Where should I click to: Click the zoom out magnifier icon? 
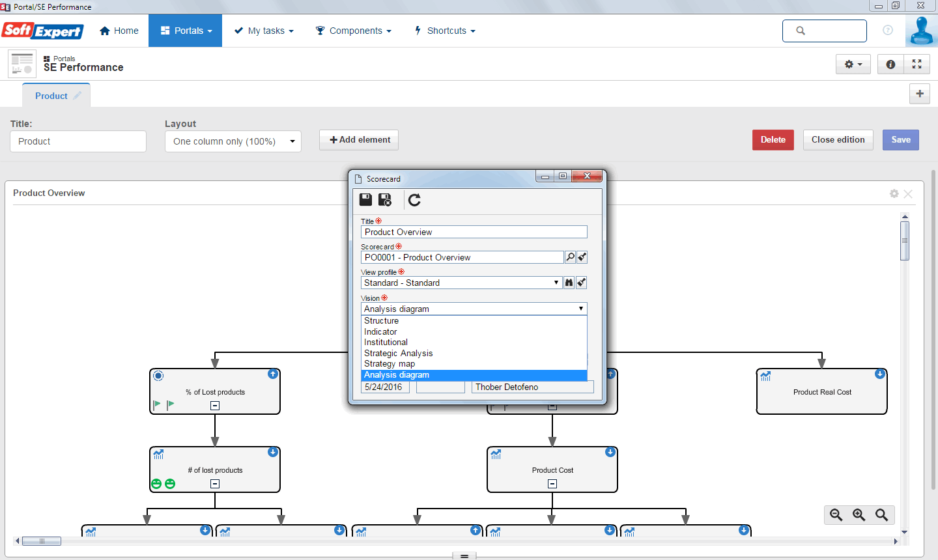(836, 515)
